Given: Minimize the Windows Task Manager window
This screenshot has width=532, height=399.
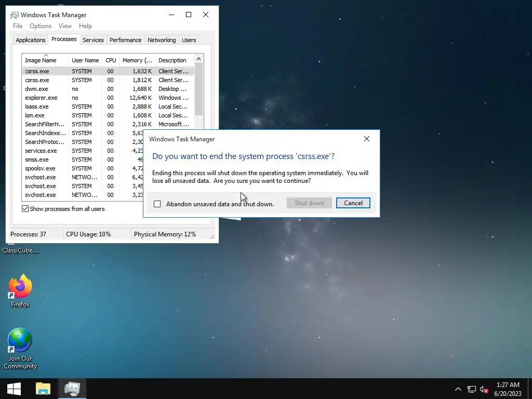Looking at the screenshot, I should [171, 15].
